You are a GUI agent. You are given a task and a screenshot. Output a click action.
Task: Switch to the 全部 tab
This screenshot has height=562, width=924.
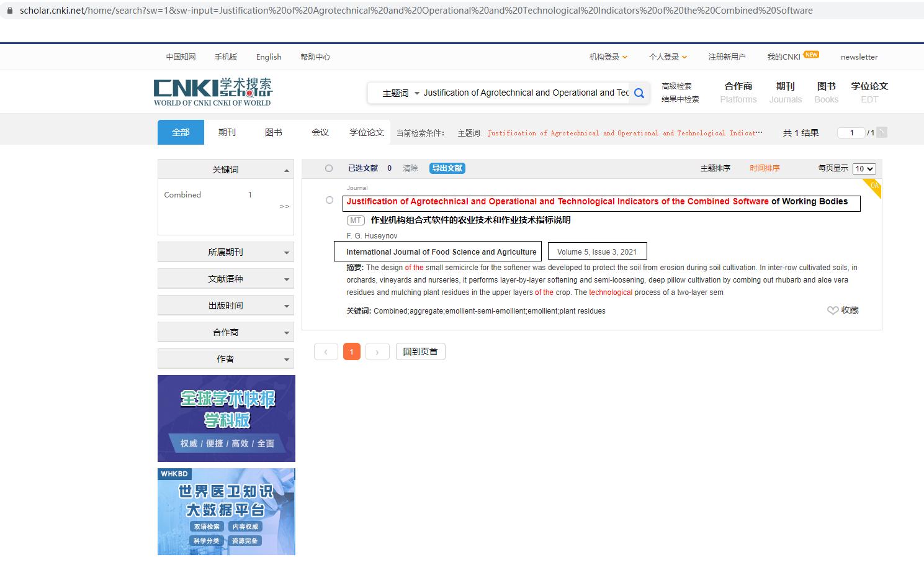pos(181,132)
